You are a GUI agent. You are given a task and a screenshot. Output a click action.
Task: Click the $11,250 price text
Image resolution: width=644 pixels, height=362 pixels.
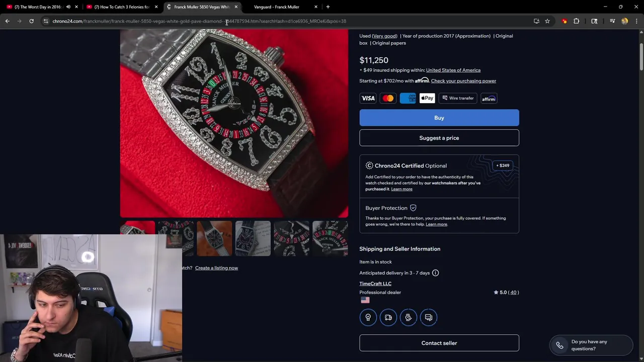pyautogui.click(x=374, y=60)
